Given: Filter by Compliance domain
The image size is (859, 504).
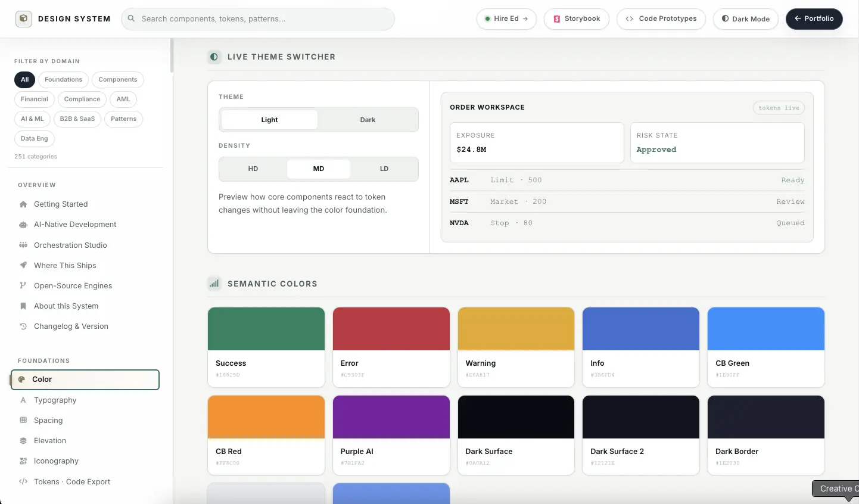Looking at the screenshot, I should 82,99.
